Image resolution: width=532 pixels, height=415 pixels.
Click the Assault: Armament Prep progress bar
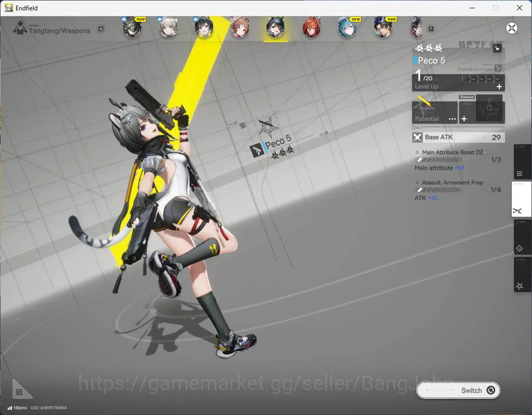438,190
